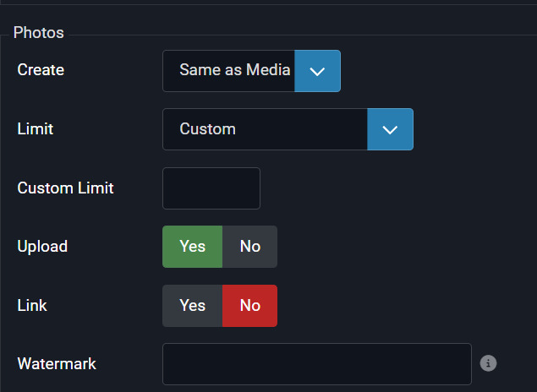This screenshot has height=392, width=537.
Task: Enable Upload by selecting Yes
Action: coord(192,247)
